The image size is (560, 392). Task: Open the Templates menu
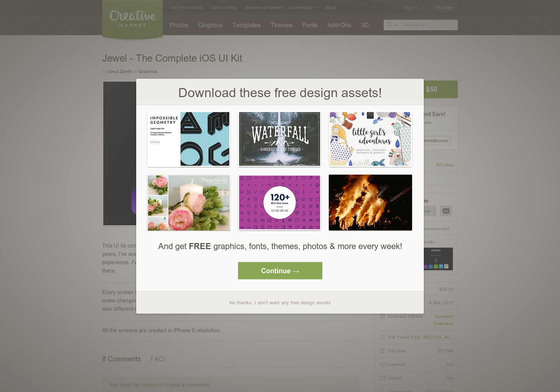click(x=246, y=25)
